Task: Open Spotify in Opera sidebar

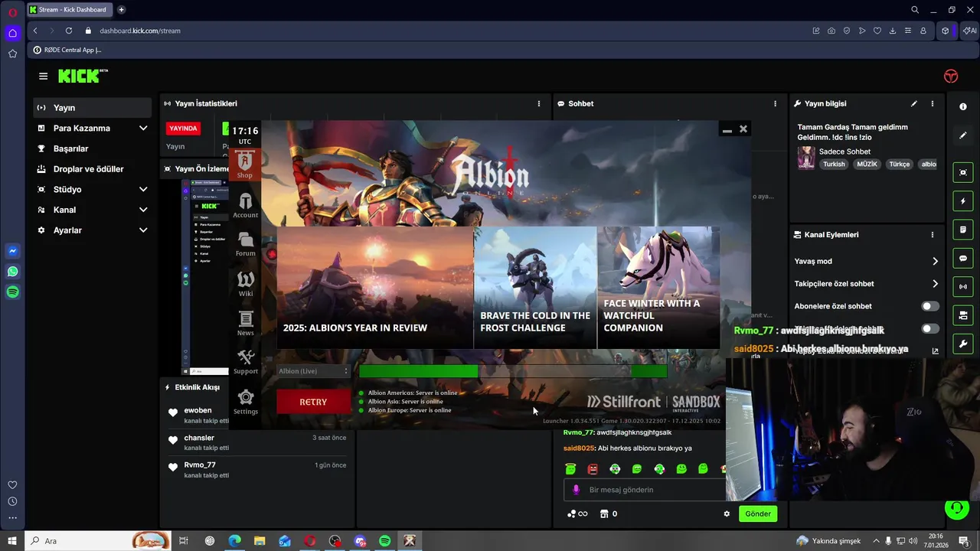Action: 12,292
